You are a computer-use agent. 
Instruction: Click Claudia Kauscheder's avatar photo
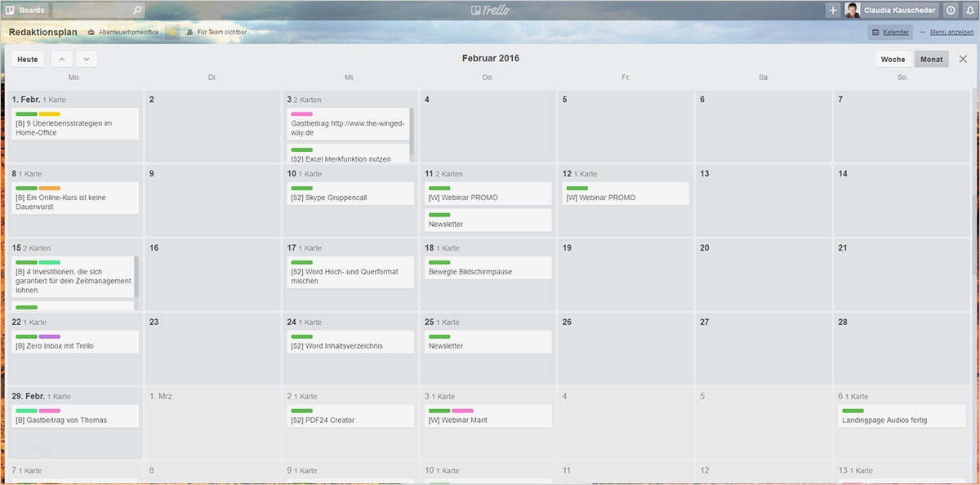click(852, 11)
